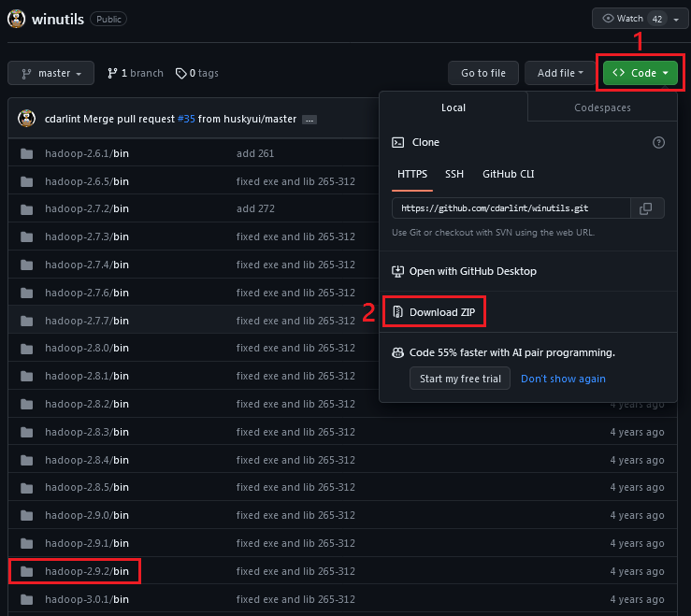Open pull request #35 link
This screenshot has height=616, width=691.
(186, 119)
